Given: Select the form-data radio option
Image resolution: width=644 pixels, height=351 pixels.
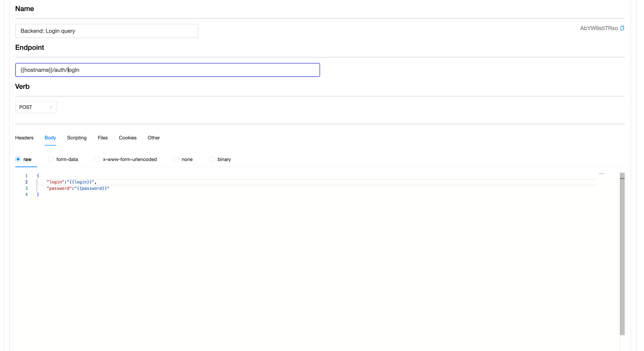Looking at the screenshot, I should pyautogui.click(x=51, y=159).
